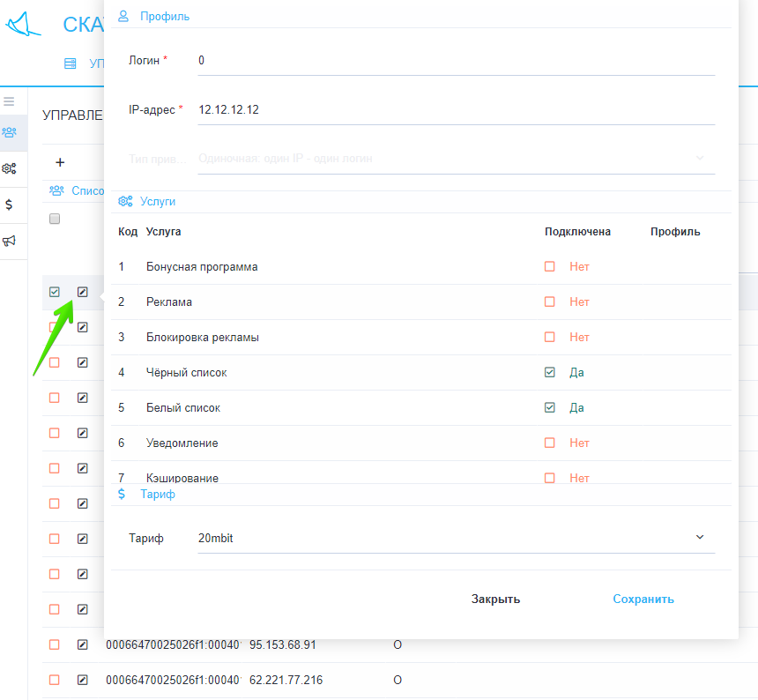The width and height of the screenshot is (758, 700).
Task: Toggle the Уведомление service checkbox
Action: [550, 443]
